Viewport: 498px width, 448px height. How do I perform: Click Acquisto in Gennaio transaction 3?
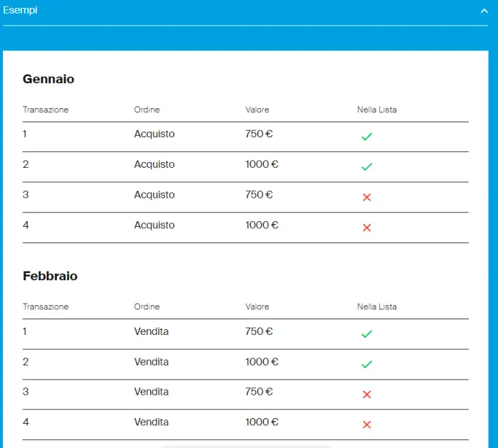[x=154, y=195]
